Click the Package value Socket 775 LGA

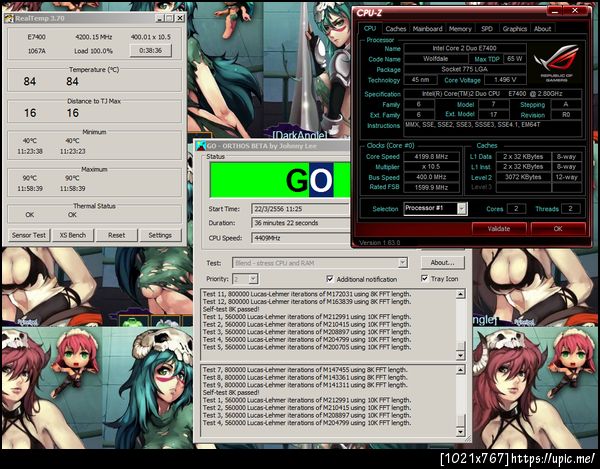[465, 69]
